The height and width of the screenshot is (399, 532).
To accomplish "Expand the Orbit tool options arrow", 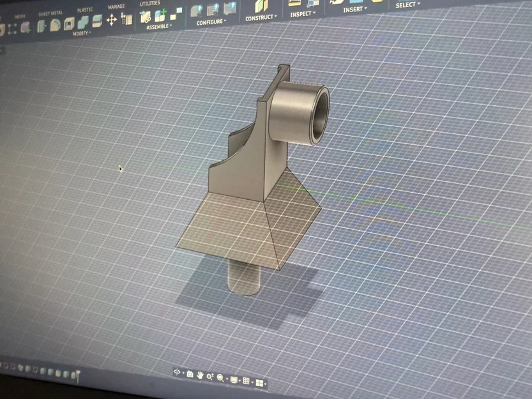I will coord(183,373).
